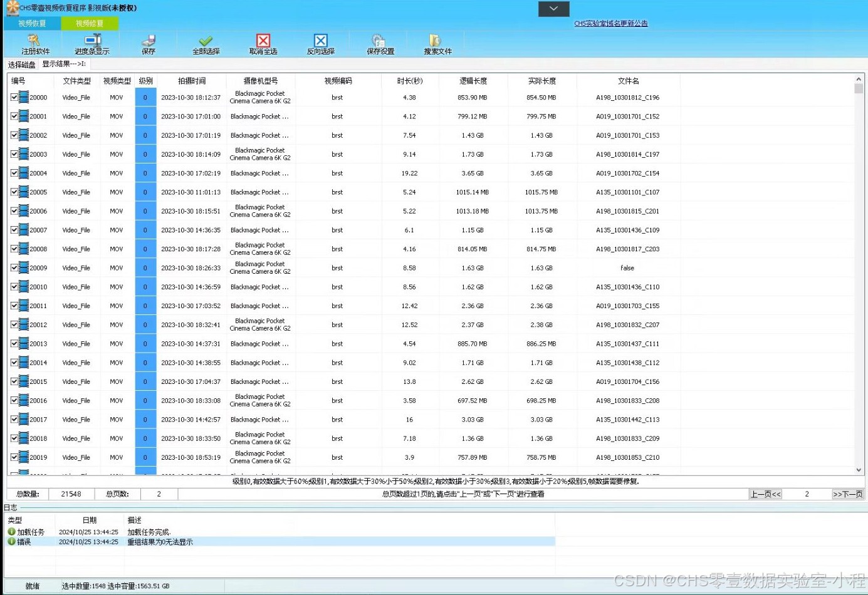Toggle the checkbox for row 20005
This screenshot has width=868, height=595.
[x=14, y=192]
